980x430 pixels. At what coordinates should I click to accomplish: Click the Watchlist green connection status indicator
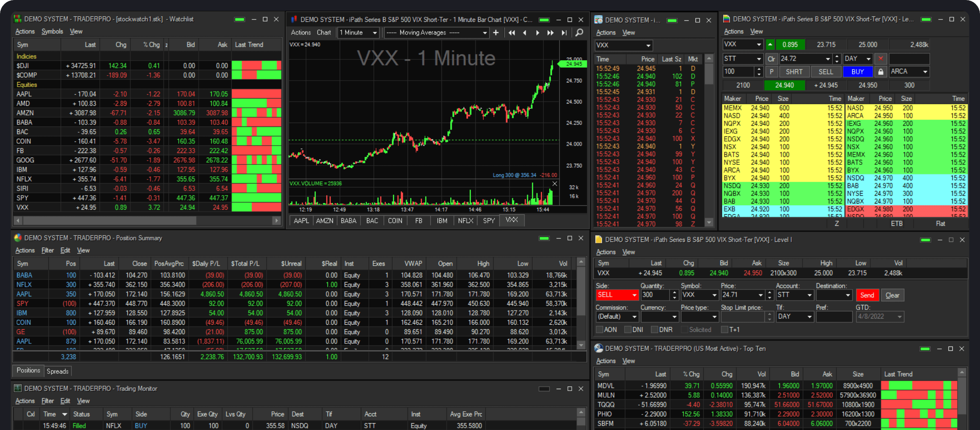239,19
